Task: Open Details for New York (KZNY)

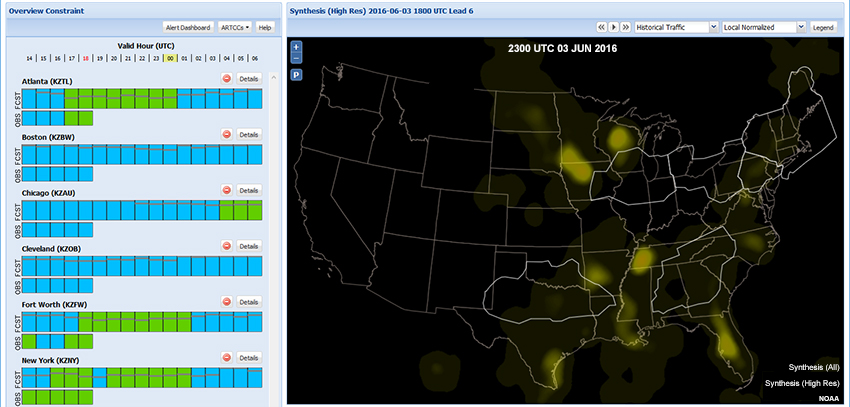Action: point(249,358)
